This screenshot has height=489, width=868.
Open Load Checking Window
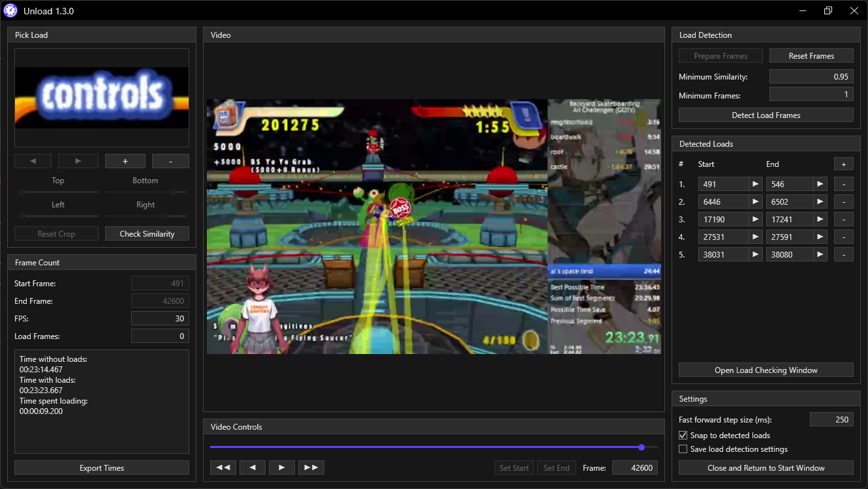click(766, 370)
